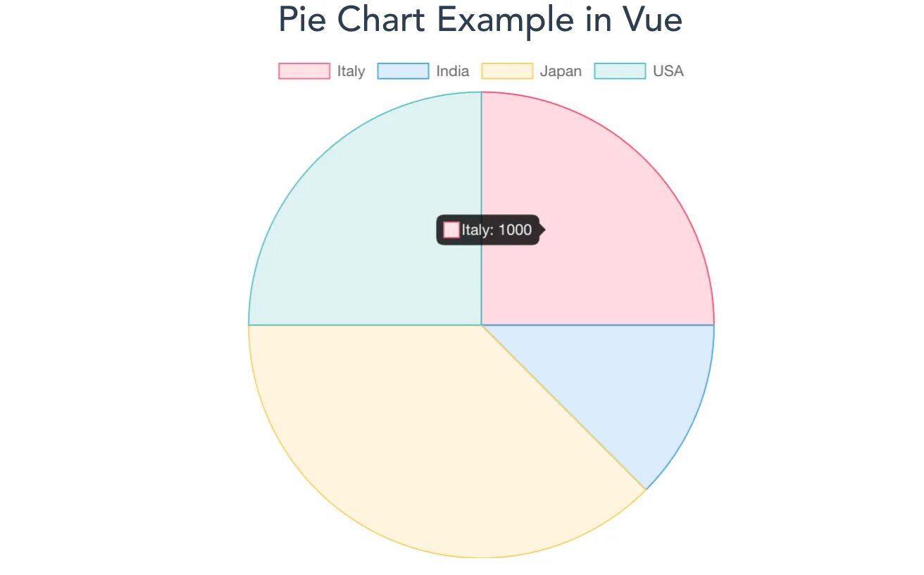Click the border between USA and Japan slices
This screenshot has width=924, height=575.
pyautogui.click(x=365, y=325)
